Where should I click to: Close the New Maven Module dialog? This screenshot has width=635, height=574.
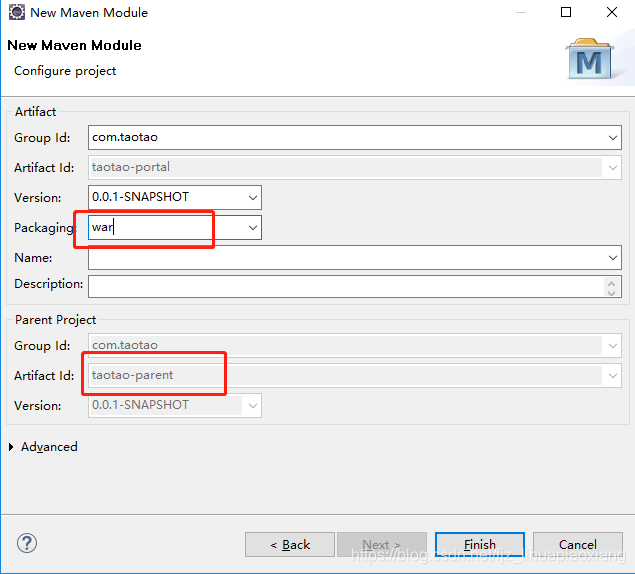(612, 12)
